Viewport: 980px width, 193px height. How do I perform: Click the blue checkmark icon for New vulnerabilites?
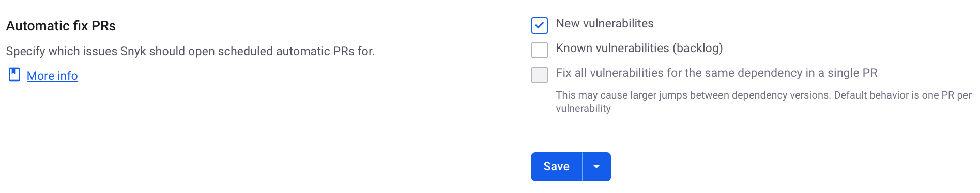pyautogui.click(x=539, y=25)
